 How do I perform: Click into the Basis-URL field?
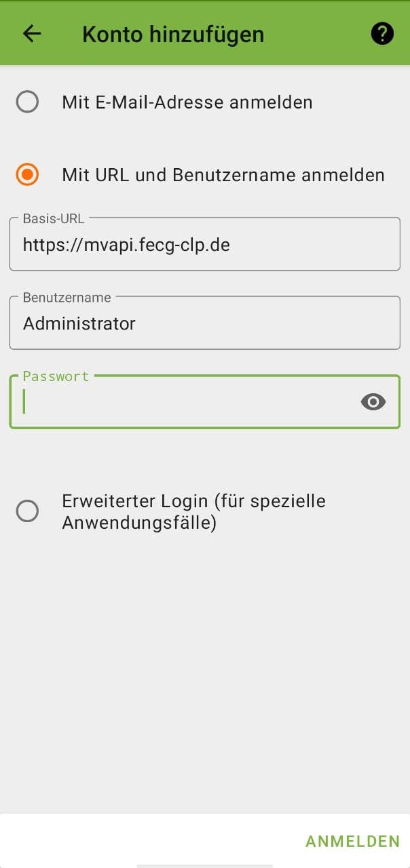pos(204,244)
